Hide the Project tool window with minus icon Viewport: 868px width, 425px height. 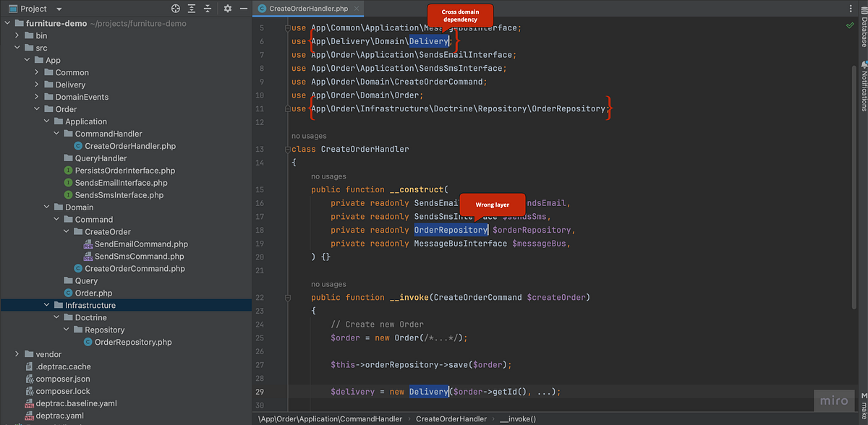244,7
